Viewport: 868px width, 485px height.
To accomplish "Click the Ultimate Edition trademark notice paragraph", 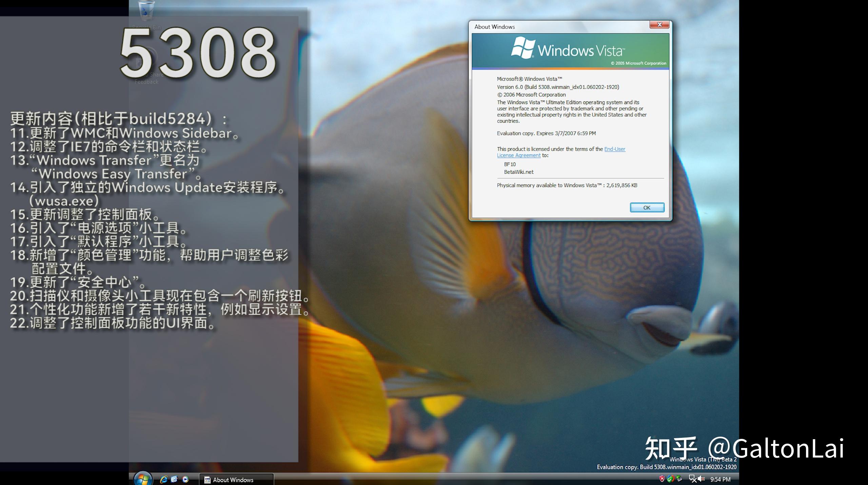I will 572,112.
